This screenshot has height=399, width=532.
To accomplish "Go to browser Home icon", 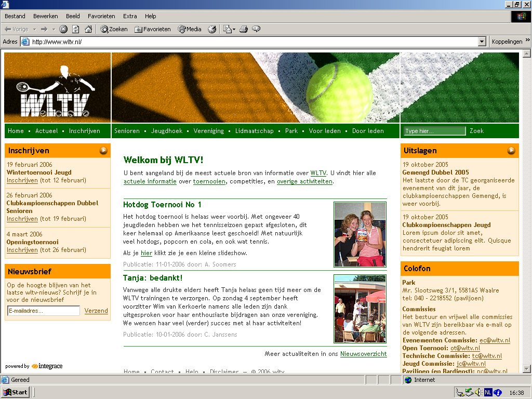I will [88, 29].
